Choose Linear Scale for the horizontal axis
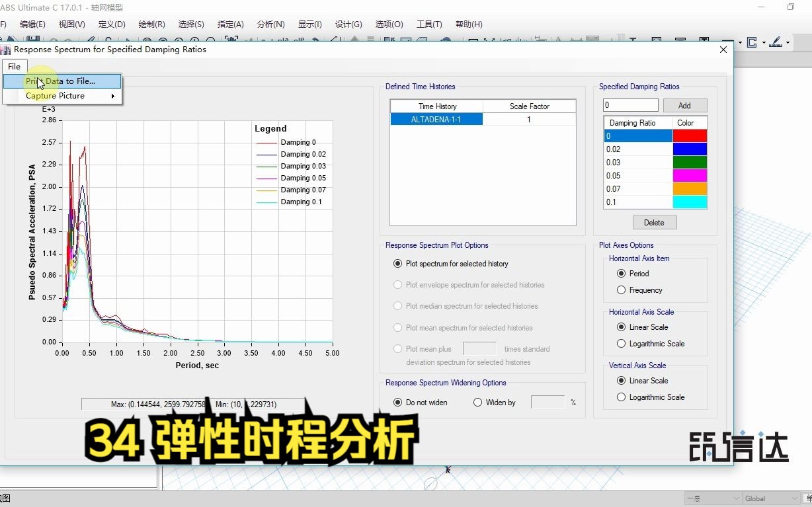This screenshot has height=507, width=812. 620,327
